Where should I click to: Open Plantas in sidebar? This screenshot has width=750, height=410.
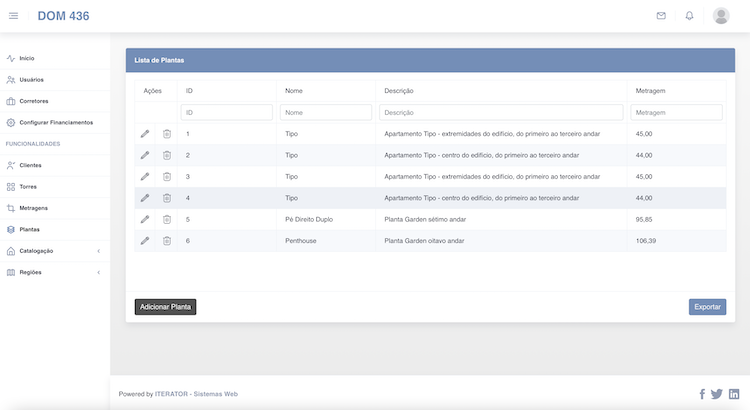click(x=55, y=230)
